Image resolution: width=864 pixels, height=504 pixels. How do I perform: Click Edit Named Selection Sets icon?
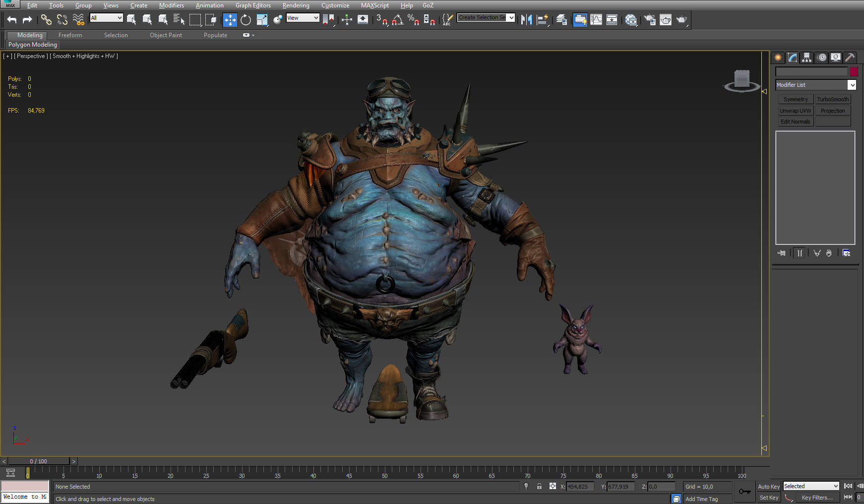447,19
